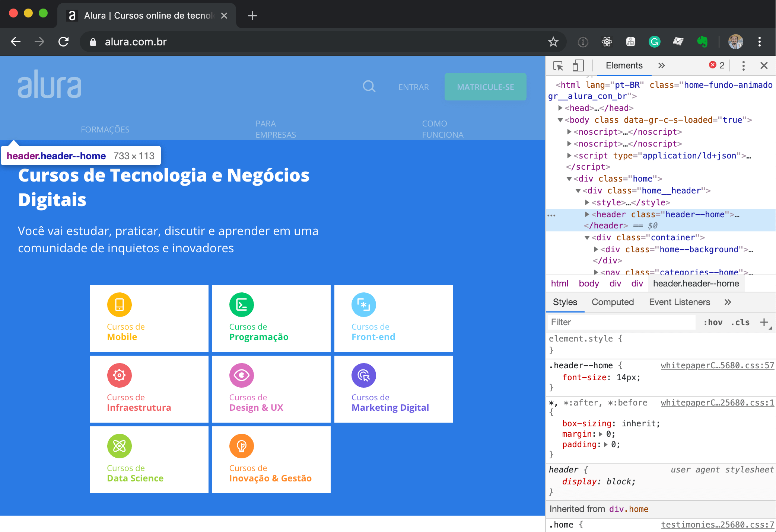The width and height of the screenshot is (776, 532).
Task: Select header.header--home in the breadcrumb
Action: click(x=696, y=283)
